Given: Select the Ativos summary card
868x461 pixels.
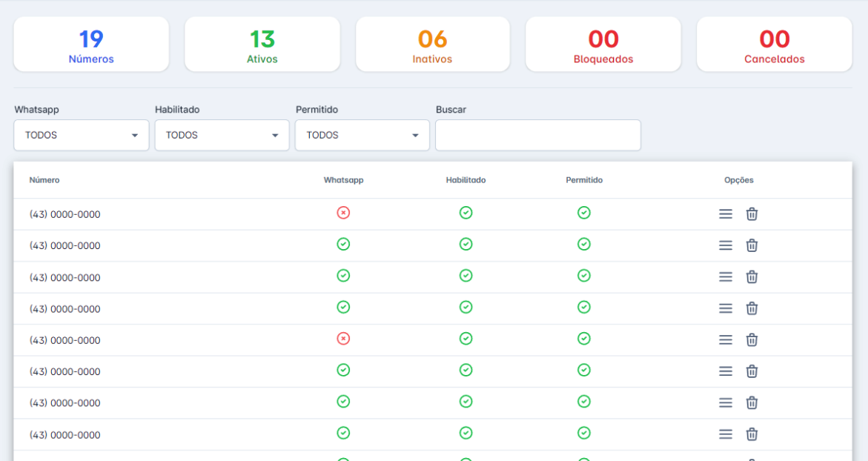Looking at the screenshot, I should [x=262, y=45].
